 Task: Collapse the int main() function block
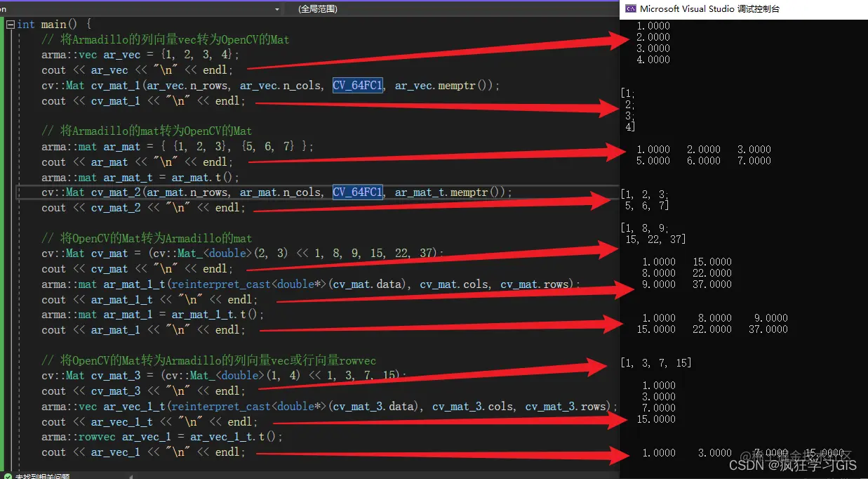click(10, 24)
